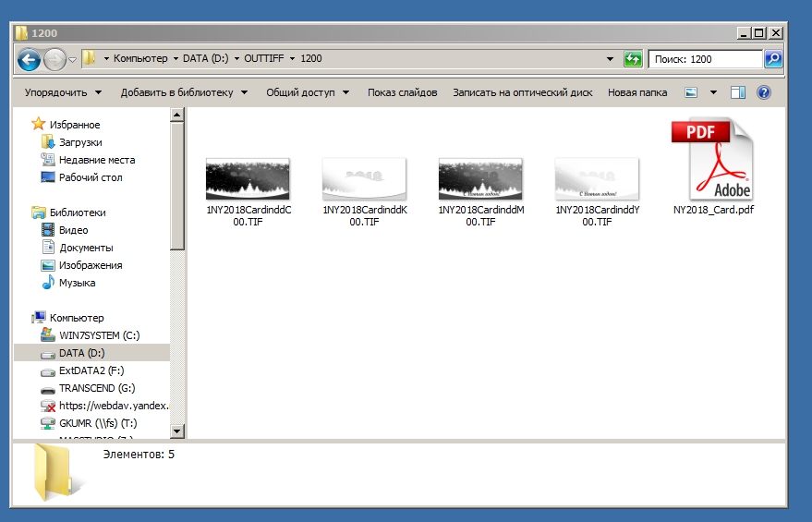This screenshot has height=522, width=812.
Task: Click 'Компьютер' in the address path
Action: (140, 58)
